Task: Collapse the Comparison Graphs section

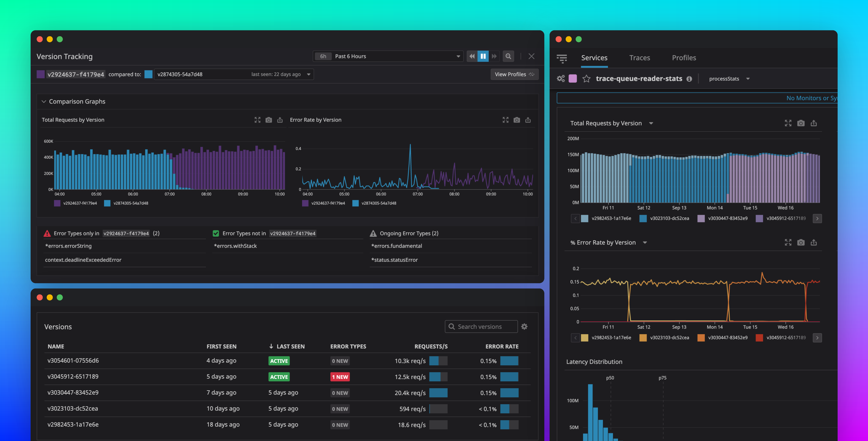Action: [44, 101]
